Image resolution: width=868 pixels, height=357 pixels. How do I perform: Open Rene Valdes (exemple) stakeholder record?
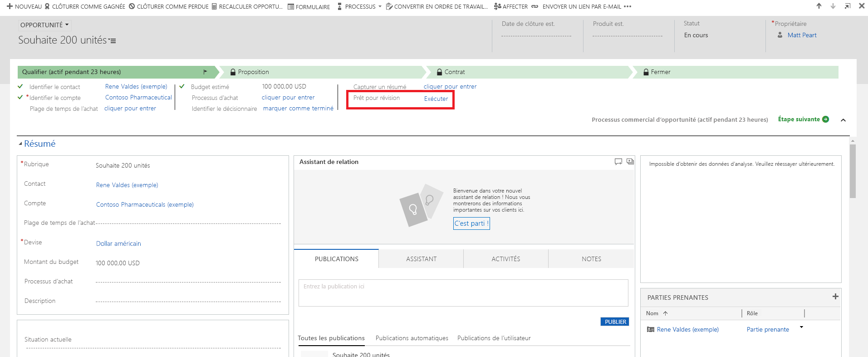click(x=687, y=329)
